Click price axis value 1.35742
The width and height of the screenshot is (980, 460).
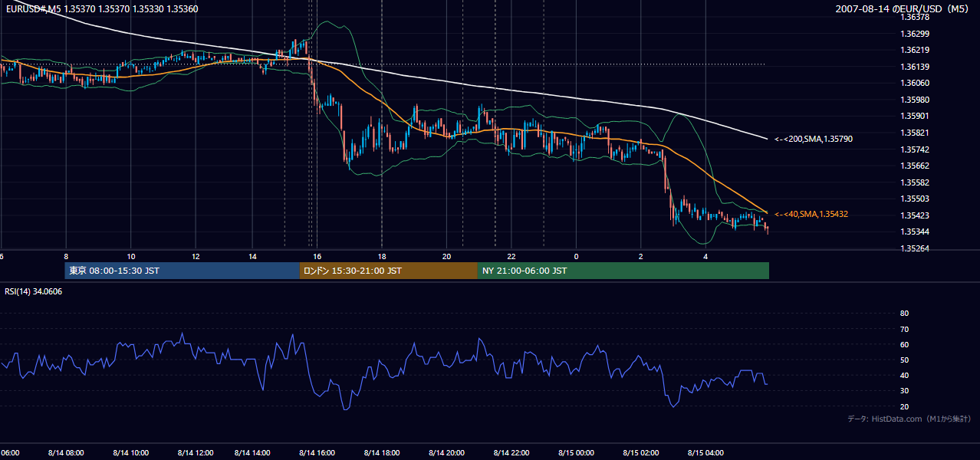(x=913, y=149)
